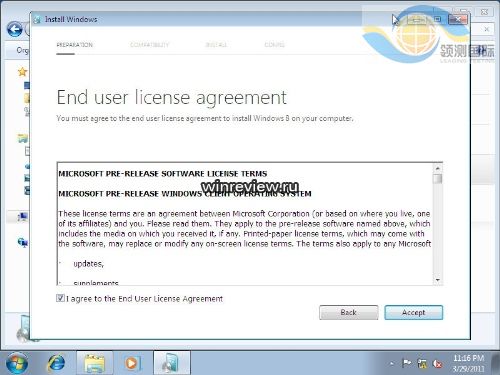Image resolution: width=500 pixels, height=375 pixels.
Task: Click the 'updates,' list line
Action: coord(89,264)
